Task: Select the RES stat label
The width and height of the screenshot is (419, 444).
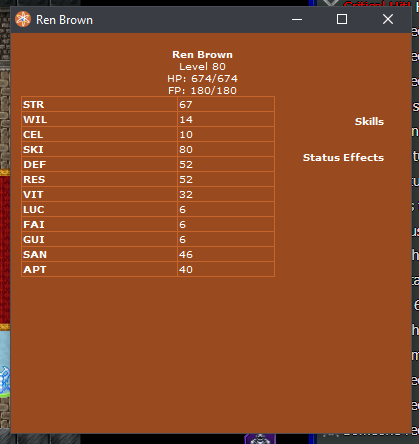Action: pyautogui.click(x=34, y=180)
